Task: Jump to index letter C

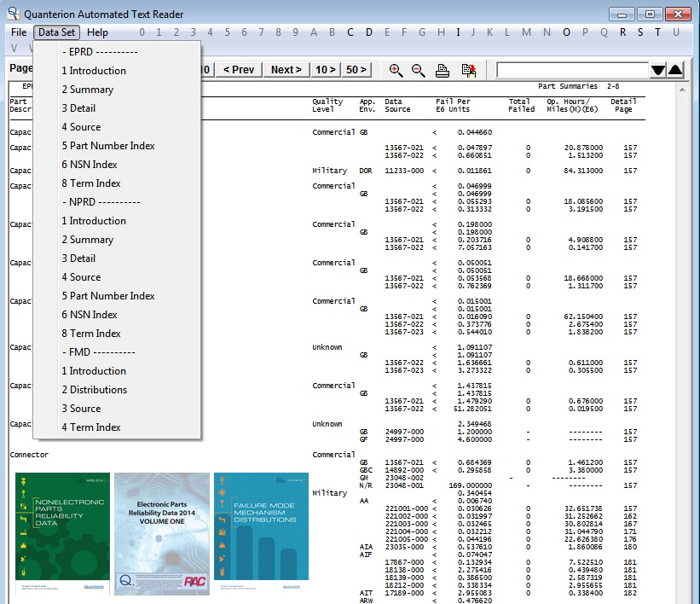Action: (x=350, y=32)
